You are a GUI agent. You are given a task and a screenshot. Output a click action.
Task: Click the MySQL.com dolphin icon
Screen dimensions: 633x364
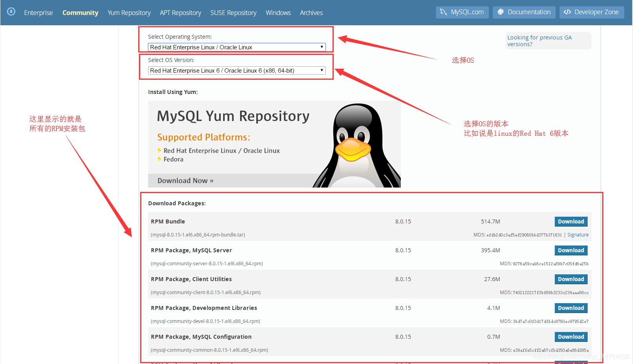coord(443,12)
